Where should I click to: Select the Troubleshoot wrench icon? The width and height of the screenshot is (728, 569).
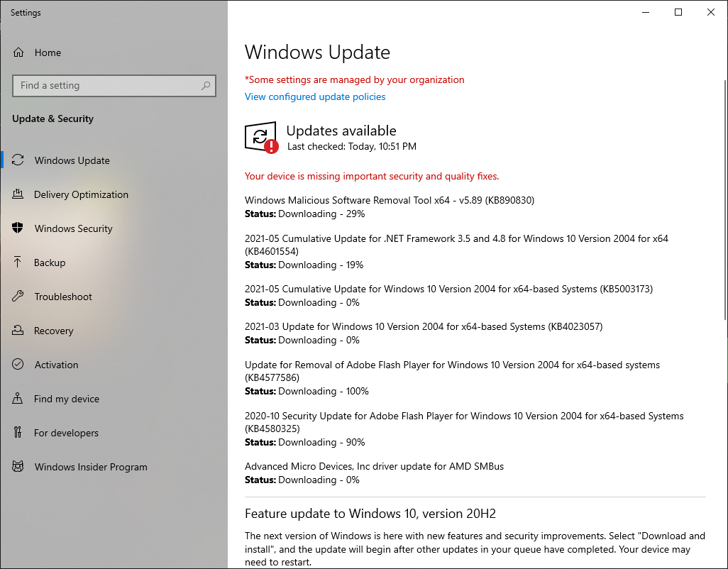[18, 297]
